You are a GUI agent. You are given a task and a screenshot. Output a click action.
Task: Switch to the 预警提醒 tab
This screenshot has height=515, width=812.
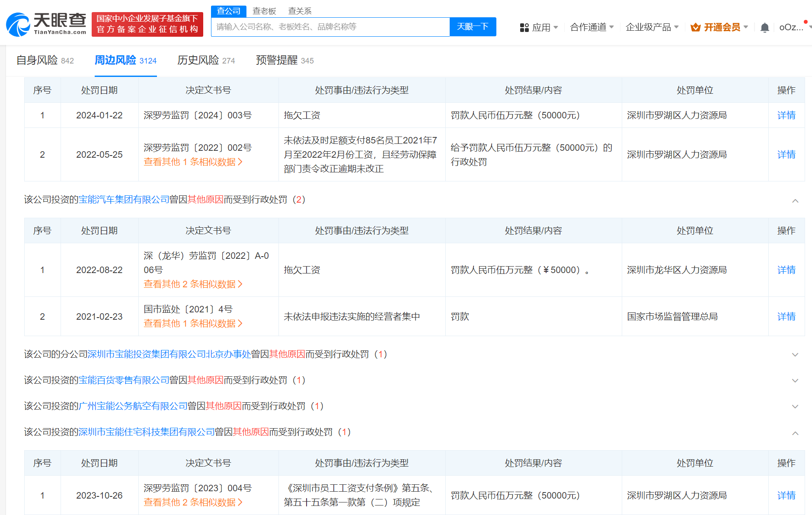click(x=285, y=60)
